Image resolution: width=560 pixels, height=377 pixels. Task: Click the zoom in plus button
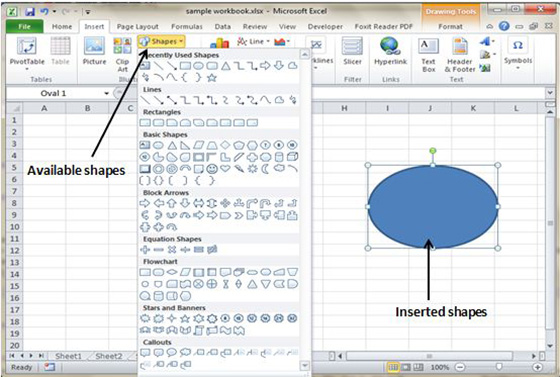pyautogui.click(x=537, y=367)
